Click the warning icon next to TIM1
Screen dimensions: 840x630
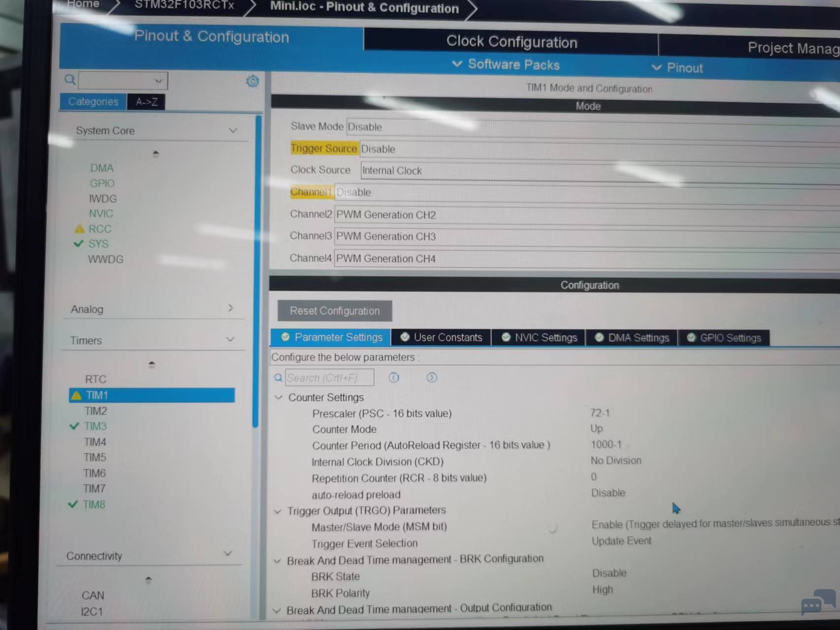[x=76, y=395]
